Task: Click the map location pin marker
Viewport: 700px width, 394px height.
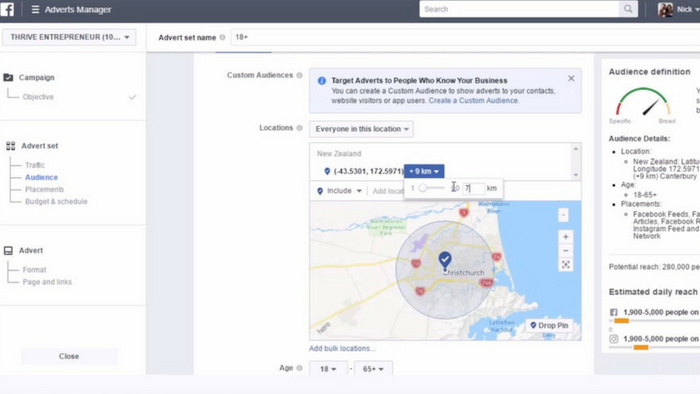Action: tap(445, 261)
